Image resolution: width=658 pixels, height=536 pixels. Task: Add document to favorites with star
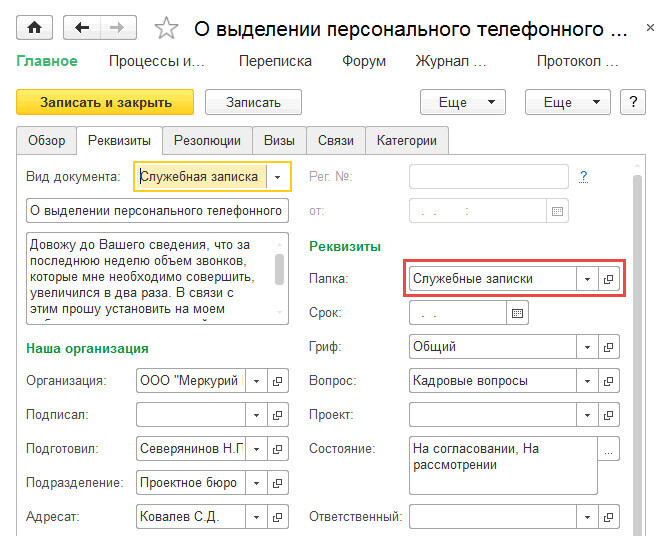(x=166, y=29)
